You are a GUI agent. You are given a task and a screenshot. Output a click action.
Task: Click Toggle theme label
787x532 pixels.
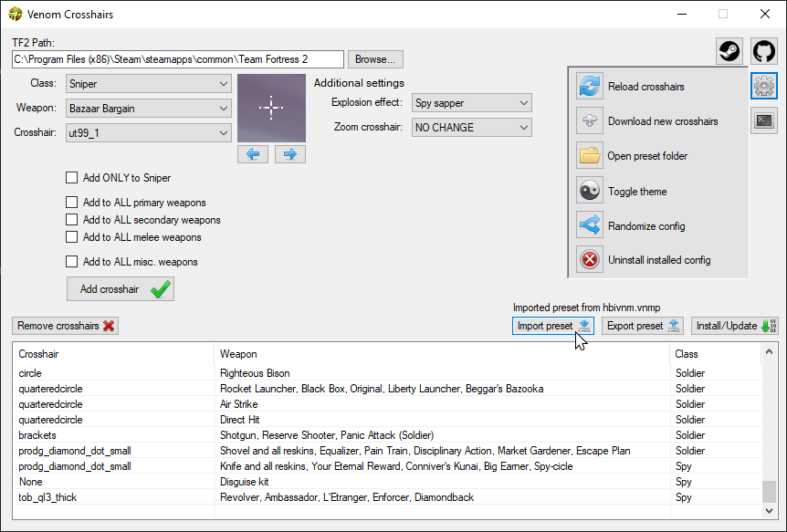coord(637,192)
